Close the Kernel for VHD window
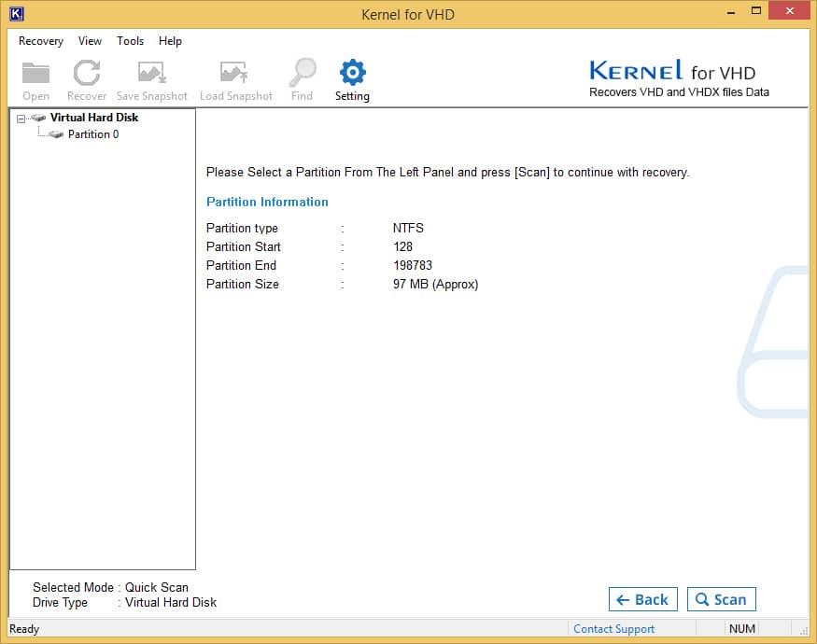 click(789, 11)
